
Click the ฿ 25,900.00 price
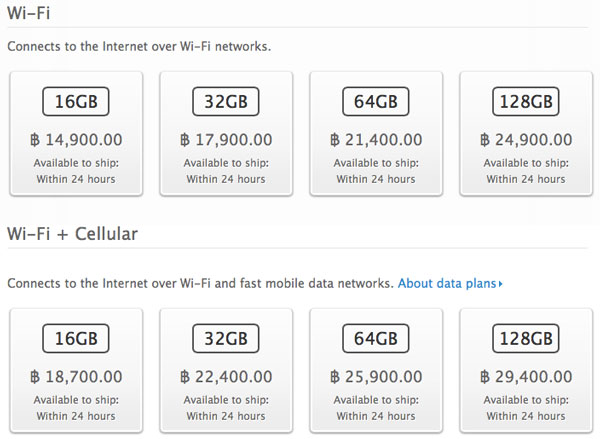tap(376, 377)
